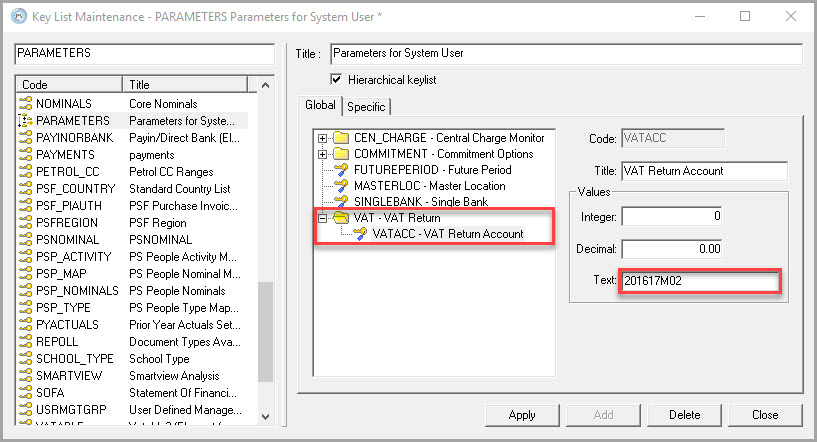This screenshot has height=442, width=817.
Task: Toggle the Hierarchical keylist checkbox
Action: 336,80
